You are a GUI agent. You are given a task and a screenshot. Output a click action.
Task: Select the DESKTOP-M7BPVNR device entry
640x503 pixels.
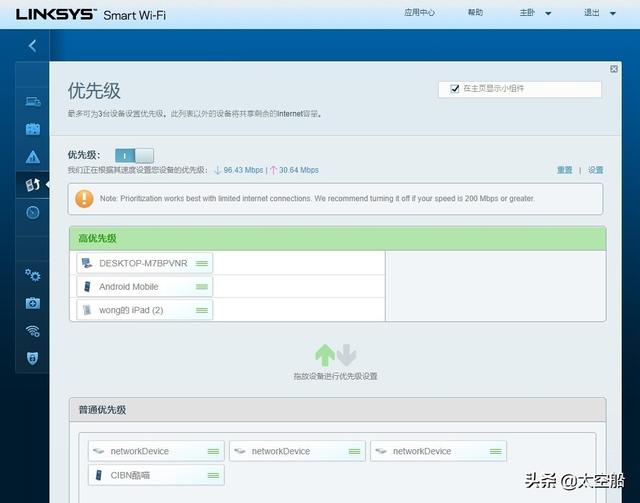click(x=143, y=263)
